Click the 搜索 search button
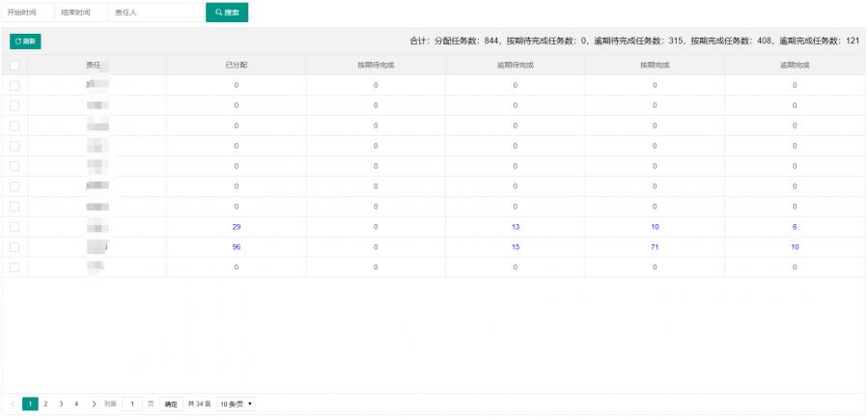Viewport: 868px width, 420px height. 227,13
